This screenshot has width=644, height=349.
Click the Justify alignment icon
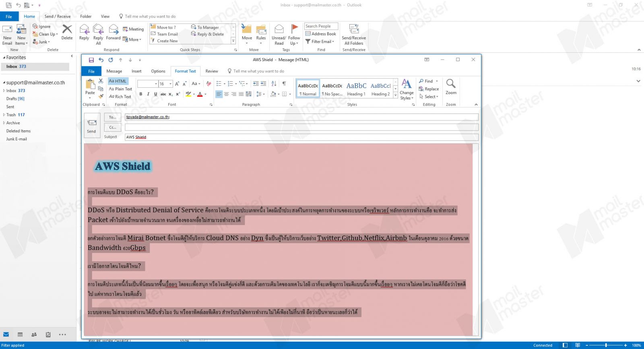pyautogui.click(x=241, y=94)
